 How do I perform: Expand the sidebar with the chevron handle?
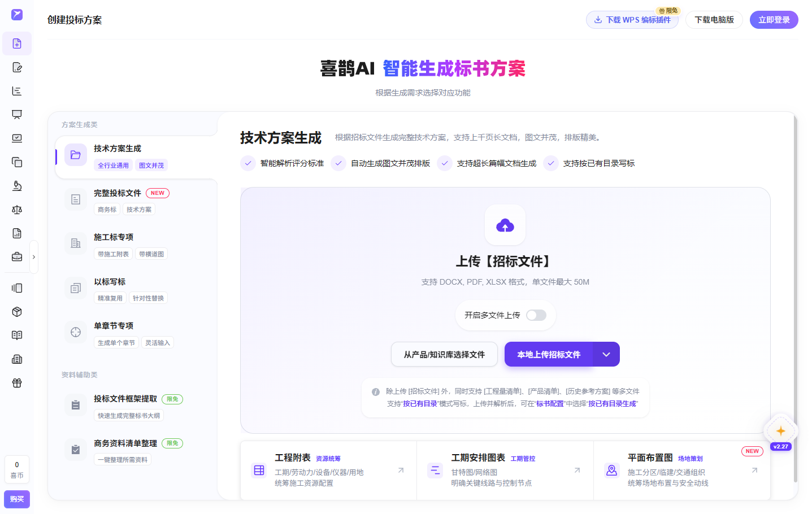[34, 257]
